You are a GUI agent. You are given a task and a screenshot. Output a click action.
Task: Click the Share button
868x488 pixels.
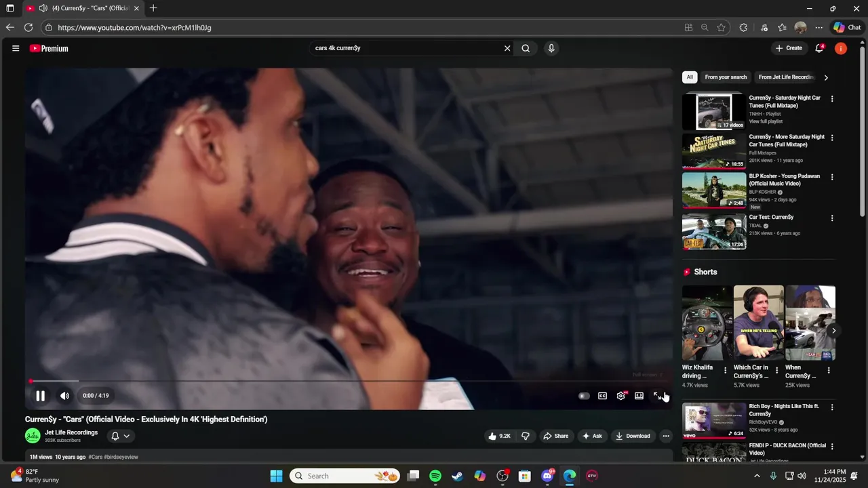tap(555, 436)
